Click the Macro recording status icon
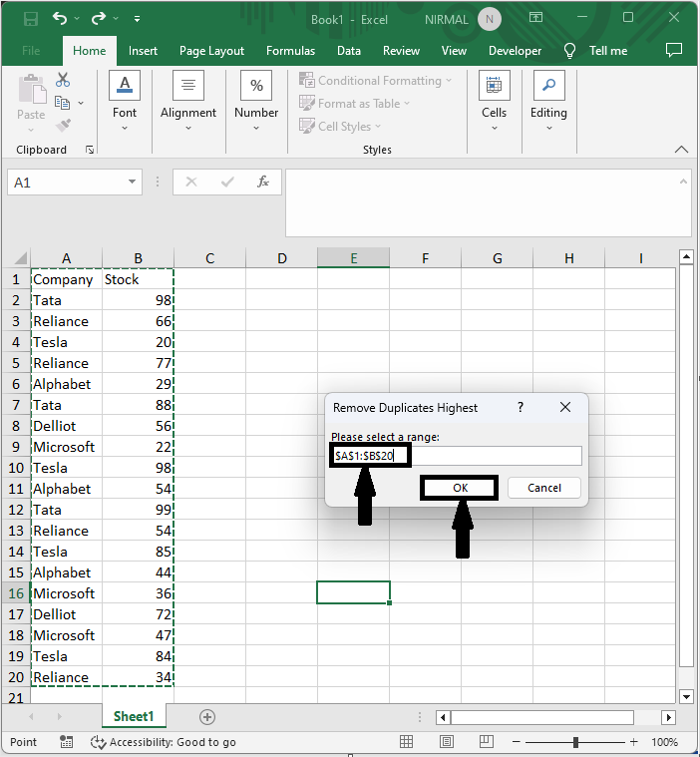This screenshot has width=700, height=757. (x=66, y=742)
